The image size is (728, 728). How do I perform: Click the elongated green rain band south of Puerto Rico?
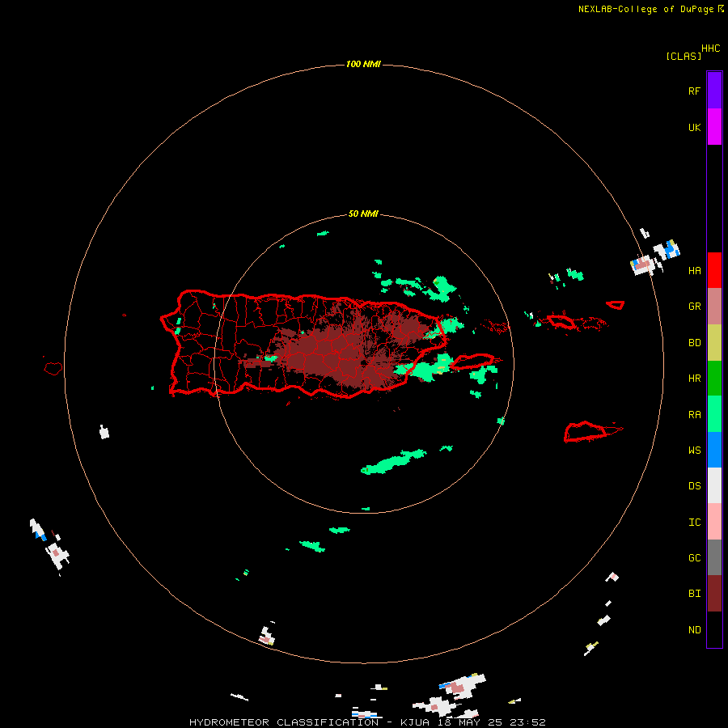point(393,462)
